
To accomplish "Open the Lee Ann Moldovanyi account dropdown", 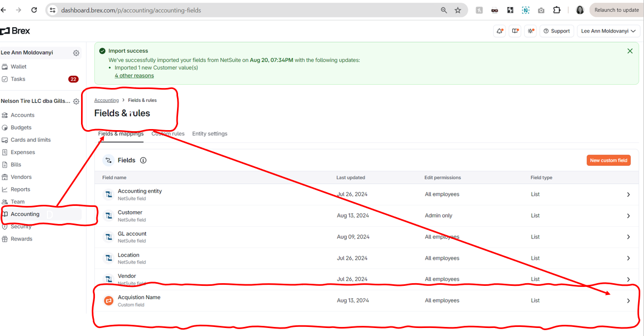I will point(608,31).
